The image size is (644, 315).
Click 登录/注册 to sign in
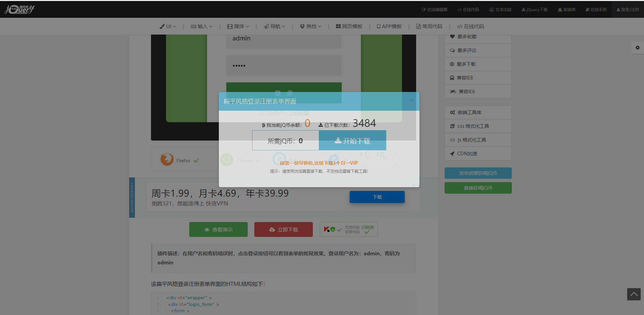point(628,10)
